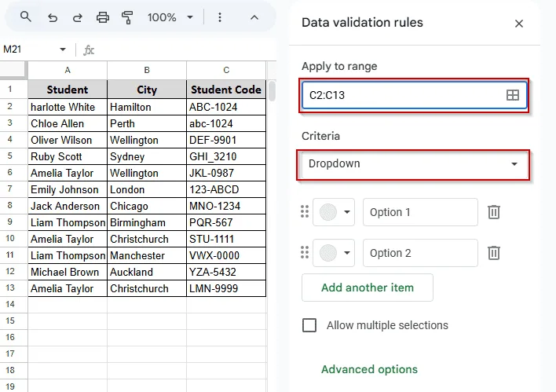Click the Apply to range field
556x392 pixels.
click(x=414, y=95)
